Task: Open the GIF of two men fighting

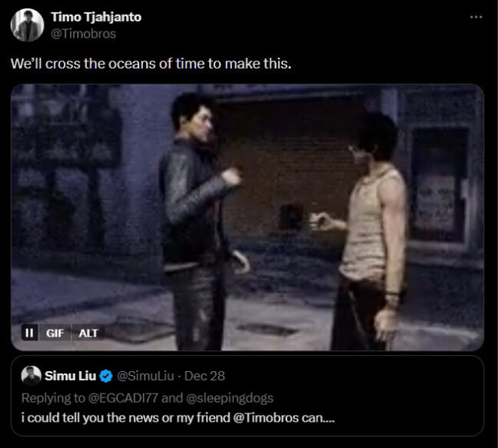Action: [247, 217]
